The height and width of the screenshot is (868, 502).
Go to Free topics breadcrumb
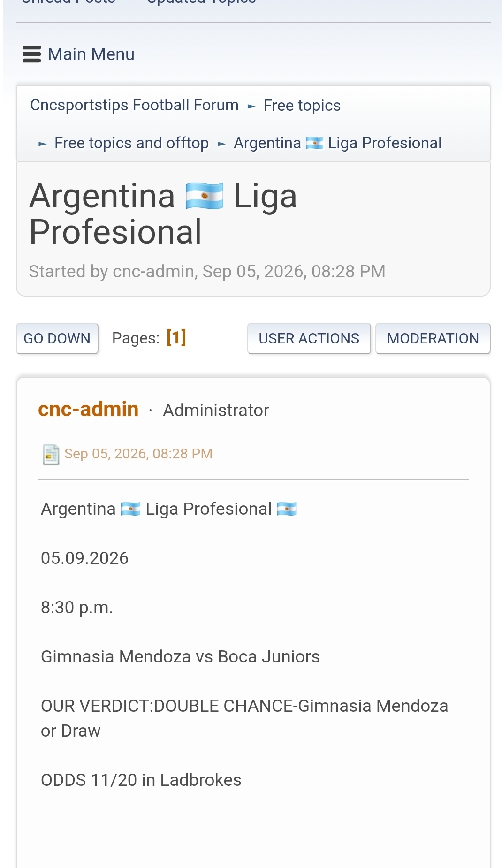(302, 106)
